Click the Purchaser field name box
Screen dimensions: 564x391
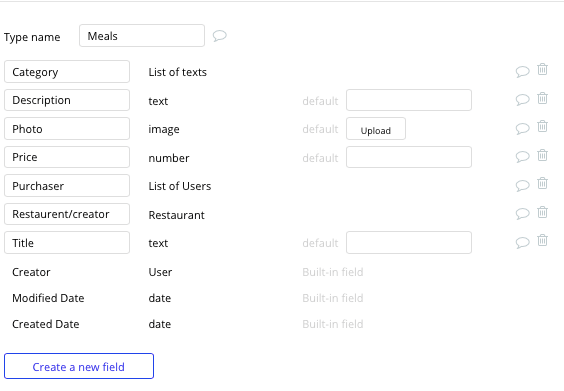pyautogui.click(x=67, y=186)
